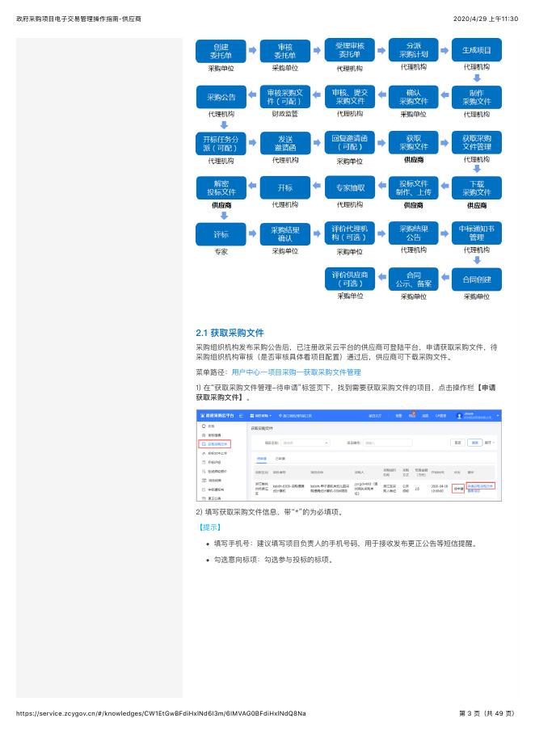The width and height of the screenshot is (535, 756).
Task: Select the 采购结果公告 flowchart box
Action: tap(414, 233)
